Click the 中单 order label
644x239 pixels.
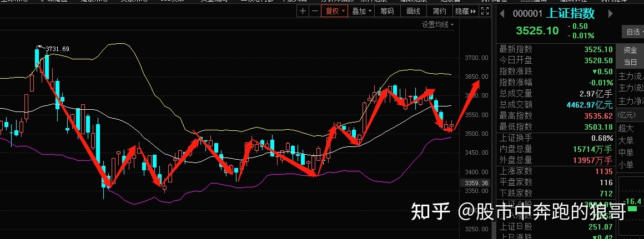click(626, 152)
